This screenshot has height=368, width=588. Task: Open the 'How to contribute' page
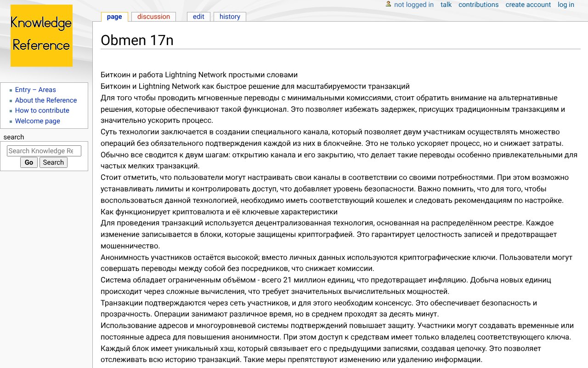coord(42,110)
